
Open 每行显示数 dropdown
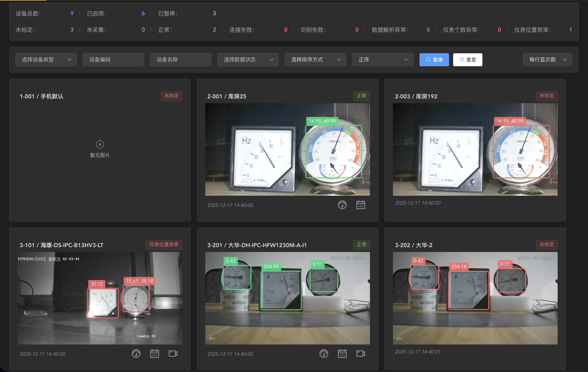coord(547,60)
